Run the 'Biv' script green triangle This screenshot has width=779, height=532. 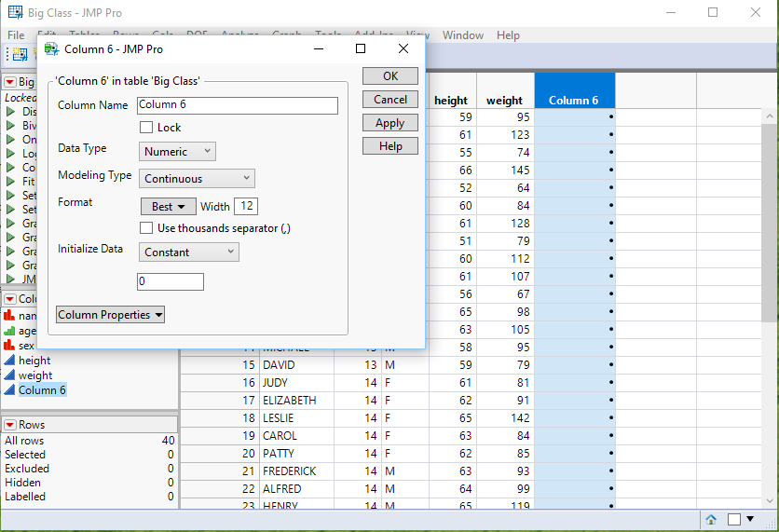point(10,125)
